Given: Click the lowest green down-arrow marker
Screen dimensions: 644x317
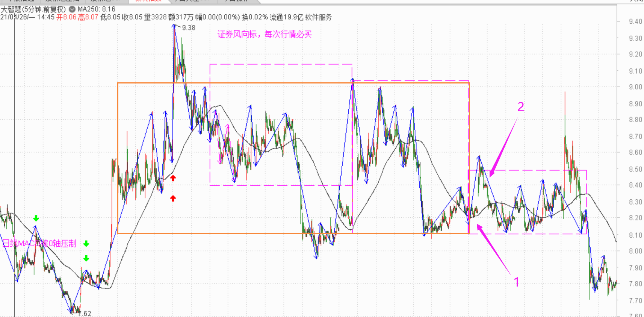Looking at the screenshot, I should point(86,258).
